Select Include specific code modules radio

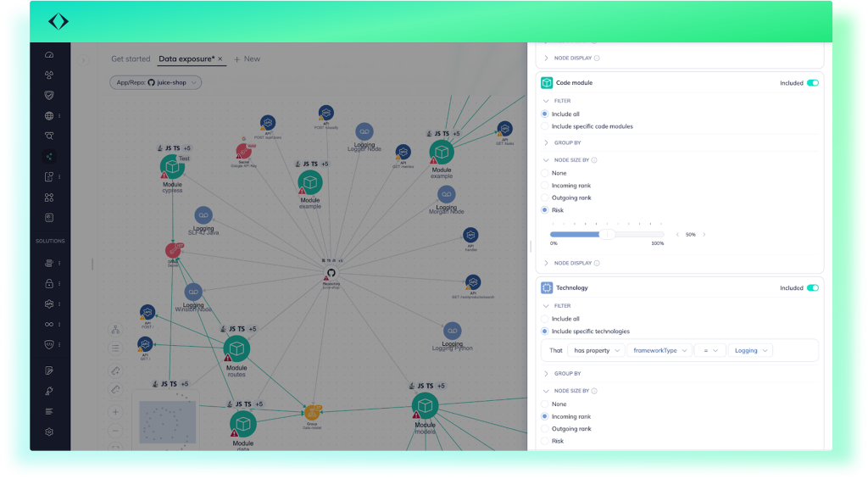tap(545, 126)
